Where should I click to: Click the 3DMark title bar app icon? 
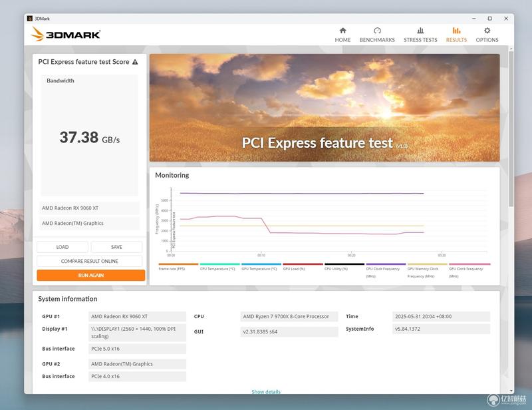pos(29,19)
